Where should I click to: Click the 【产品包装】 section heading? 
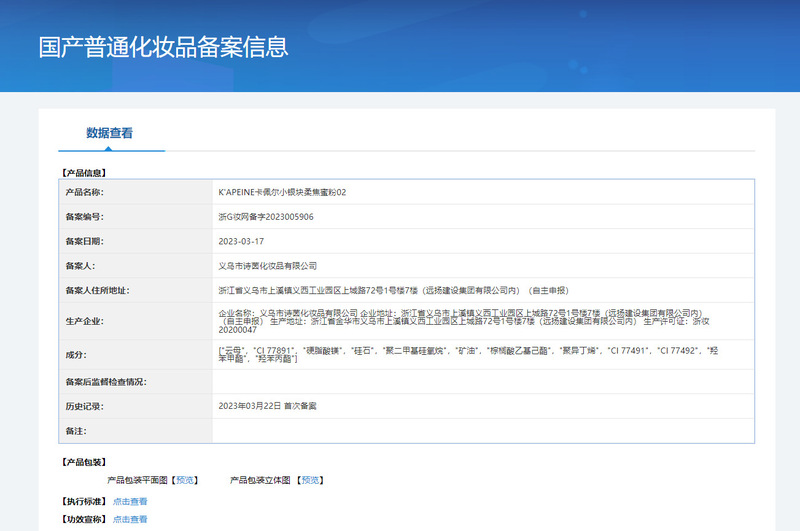click(x=84, y=462)
